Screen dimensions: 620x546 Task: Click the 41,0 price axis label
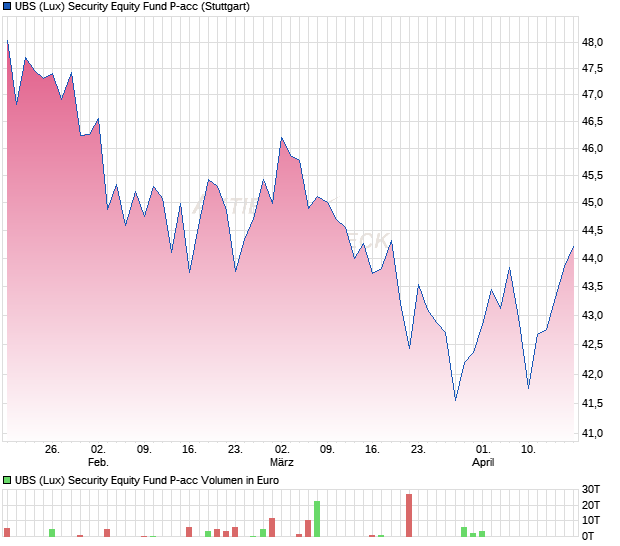click(592, 433)
